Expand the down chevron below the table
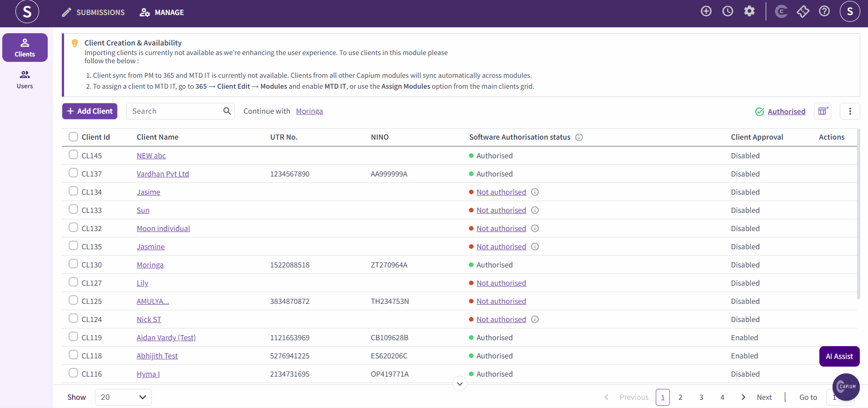The image size is (868, 408). point(460,384)
